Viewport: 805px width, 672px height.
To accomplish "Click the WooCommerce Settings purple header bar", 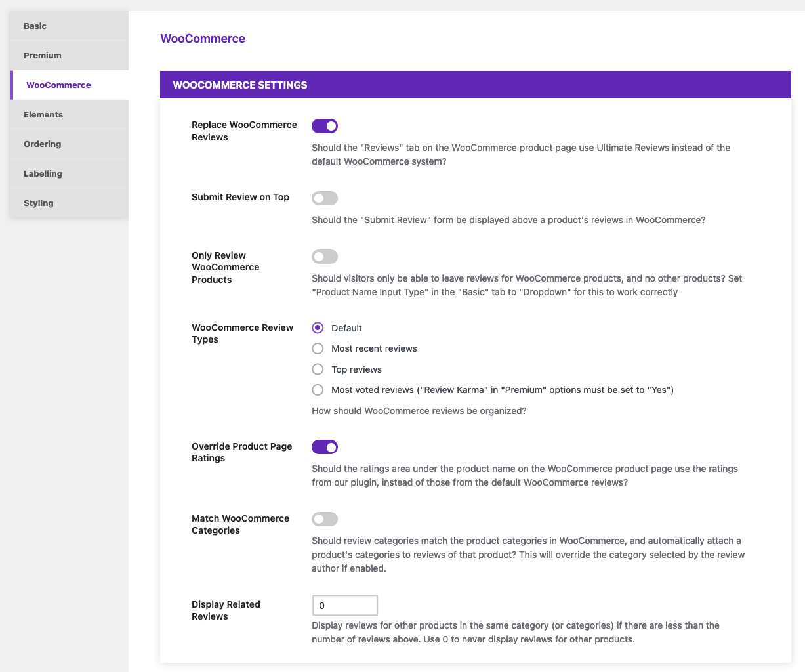I will point(476,85).
